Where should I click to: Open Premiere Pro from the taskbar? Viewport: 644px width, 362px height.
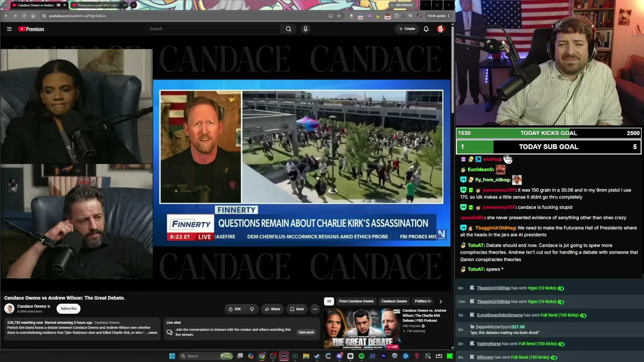(x=383, y=356)
